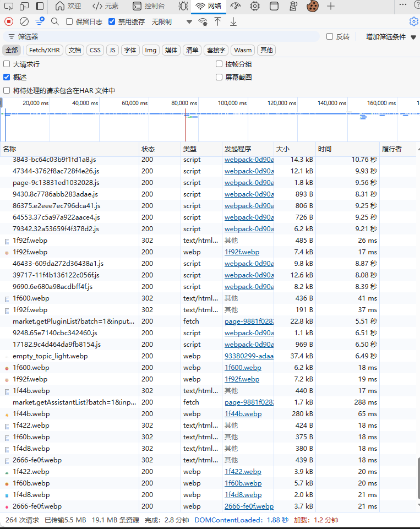Open the network search magnifier
Screen dimensions: 420x529
pyautogui.click(x=54, y=21)
